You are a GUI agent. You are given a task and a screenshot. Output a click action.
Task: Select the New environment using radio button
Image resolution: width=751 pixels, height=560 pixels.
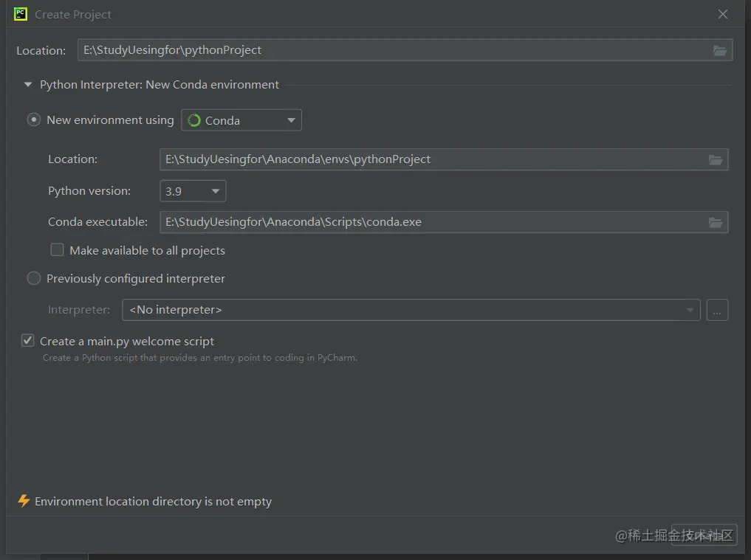click(34, 120)
